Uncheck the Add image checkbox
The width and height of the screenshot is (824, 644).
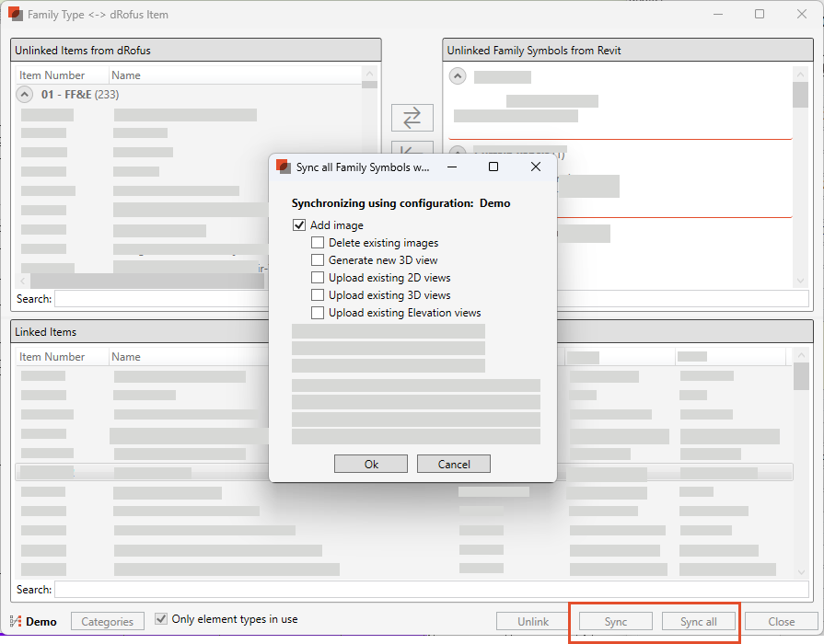[299, 225]
